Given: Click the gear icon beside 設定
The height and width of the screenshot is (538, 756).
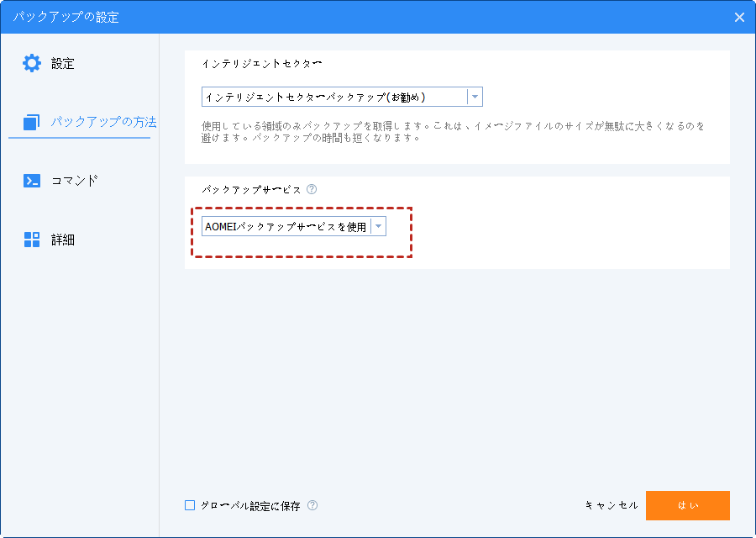Looking at the screenshot, I should pyautogui.click(x=32, y=63).
